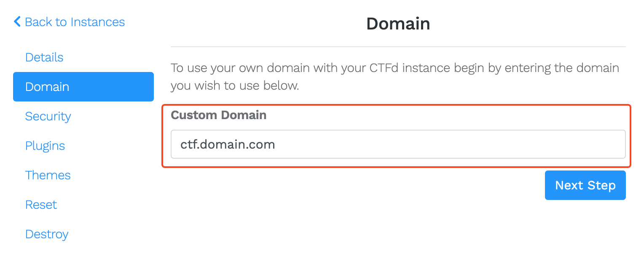
Task: Click the line starting "To use your own domain"
Action: pyautogui.click(x=394, y=68)
